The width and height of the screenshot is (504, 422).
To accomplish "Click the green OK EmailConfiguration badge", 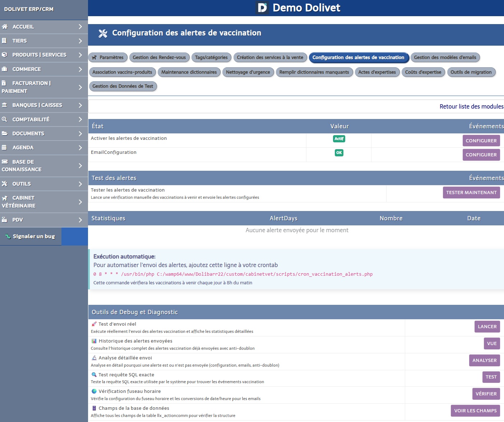I will 339,153.
